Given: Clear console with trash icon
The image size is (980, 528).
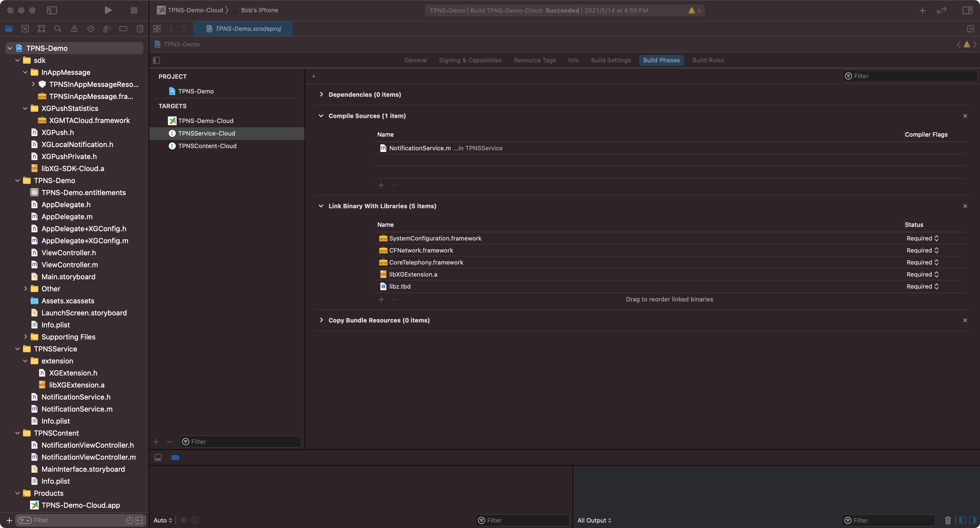Looking at the screenshot, I should coord(948,520).
